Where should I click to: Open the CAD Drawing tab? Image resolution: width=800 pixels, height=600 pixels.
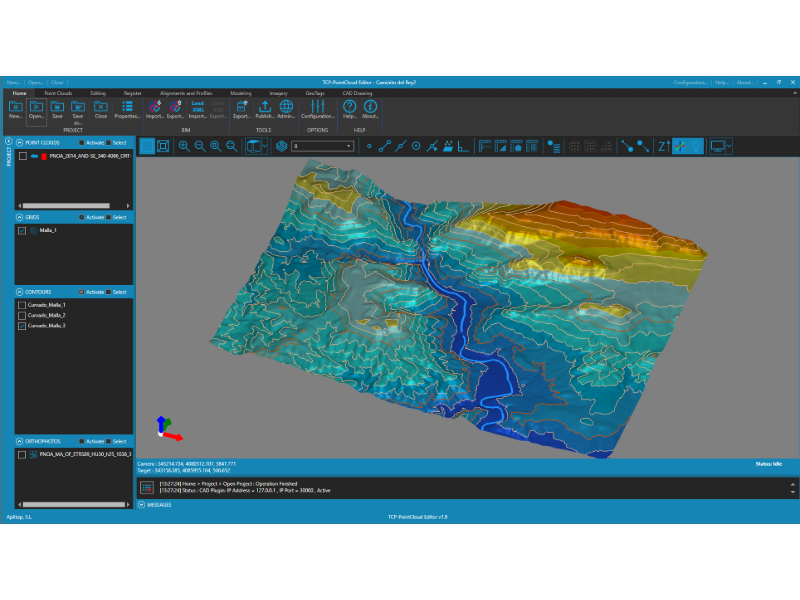click(357, 93)
